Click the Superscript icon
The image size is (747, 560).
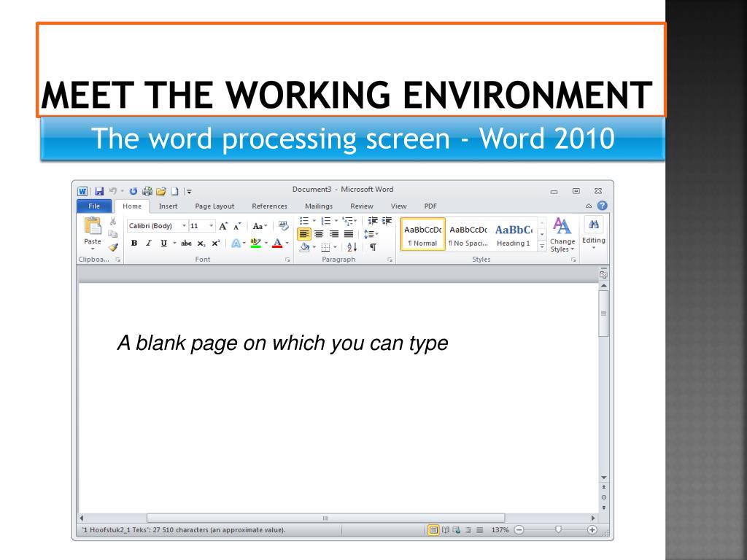pos(216,244)
